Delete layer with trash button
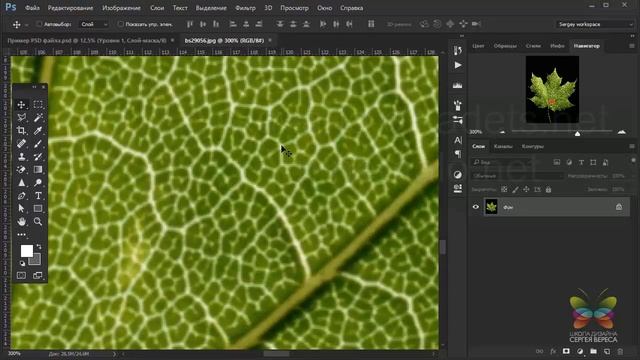 [x=620, y=351]
